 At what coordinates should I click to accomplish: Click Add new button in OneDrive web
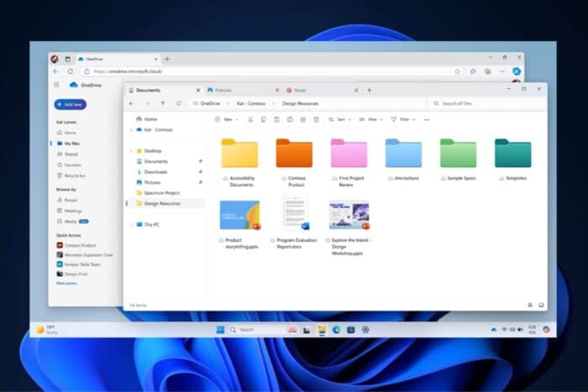pyautogui.click(x=70, y=105)
